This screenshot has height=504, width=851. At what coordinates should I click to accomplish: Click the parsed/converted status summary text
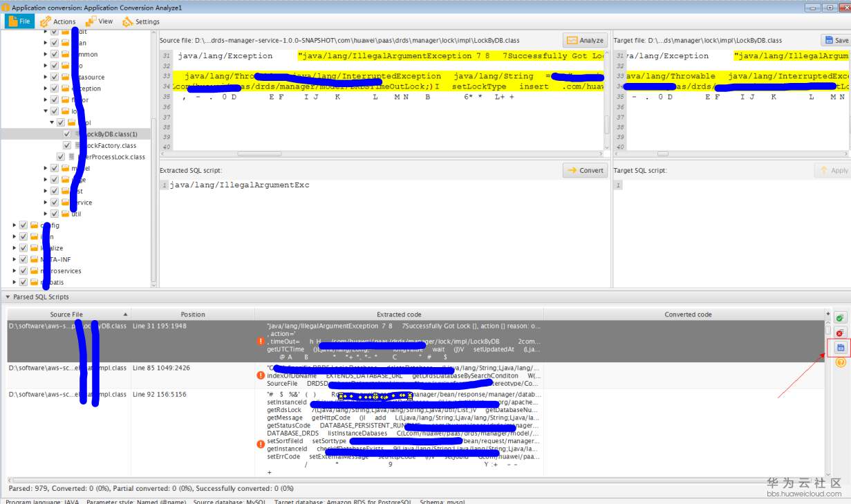pos(151,488)
